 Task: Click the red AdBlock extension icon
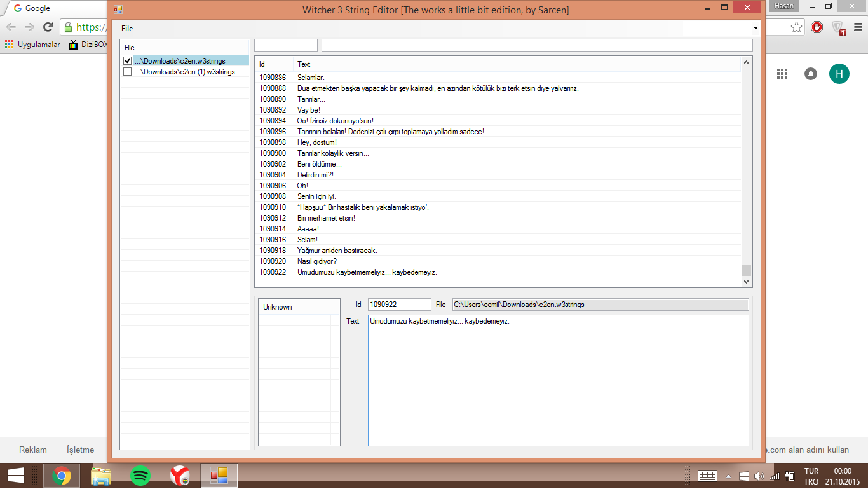pos(817,27)
